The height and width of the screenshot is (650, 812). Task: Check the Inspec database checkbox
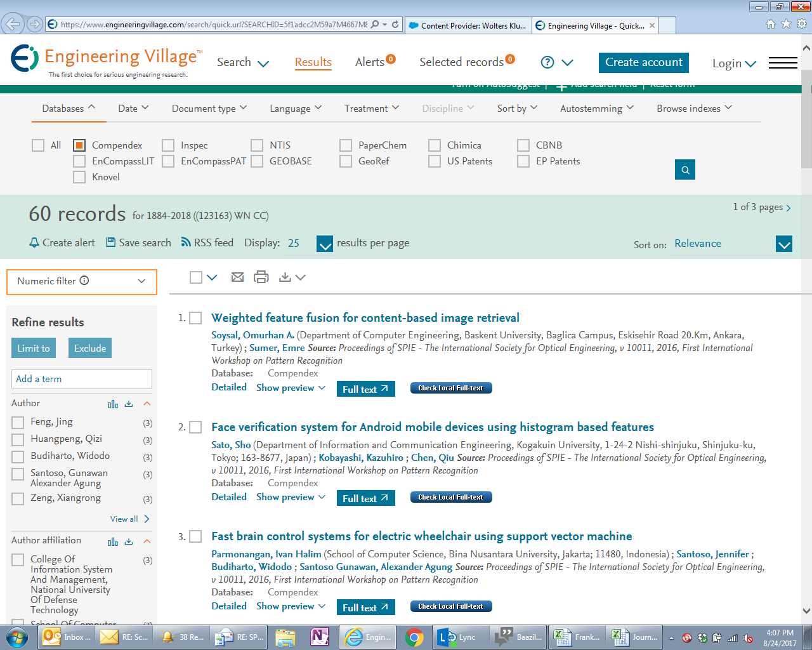pos(168,145)
